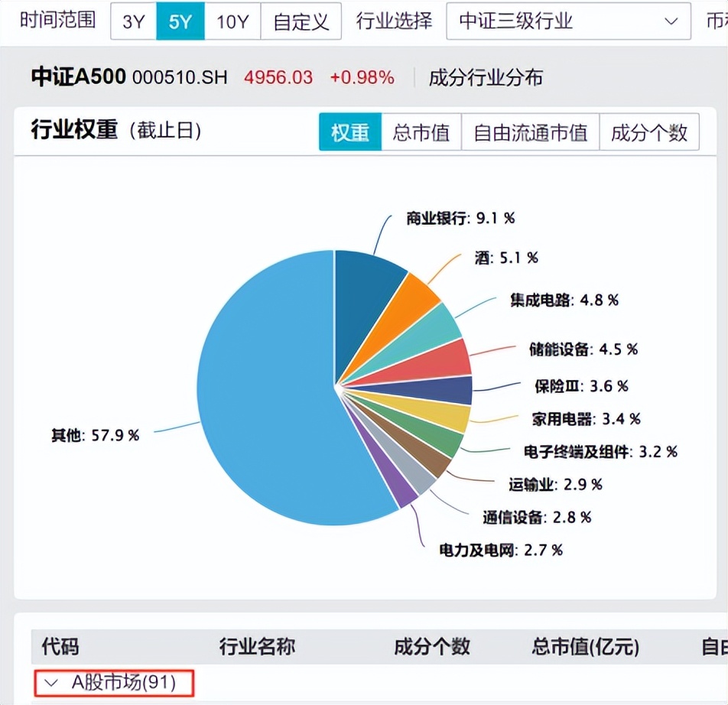Click the 电力及电网: 2.7 % label
The height and width of the screenshot is (705, 728).
(501, 550)
